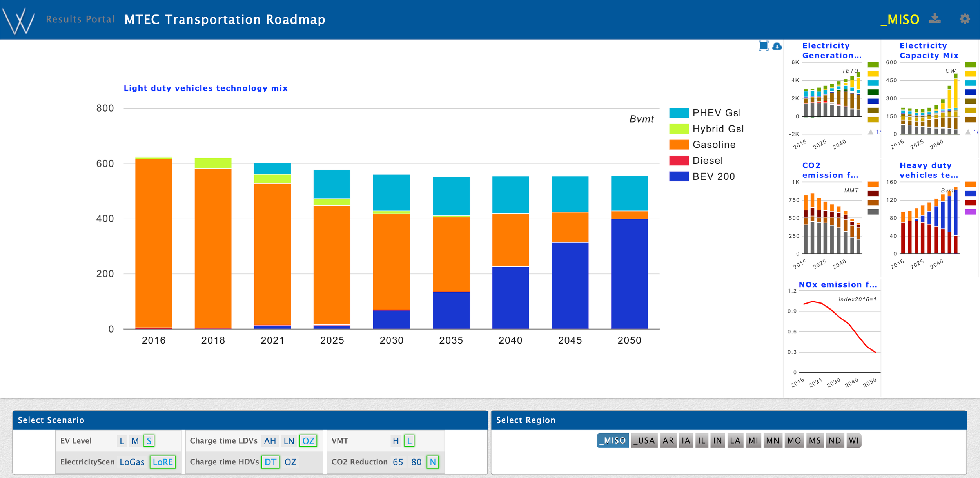The width and height of the screenshot is (980, 478).
Task: Expand main chart to fullscreen
Action: tap(763, 46)
